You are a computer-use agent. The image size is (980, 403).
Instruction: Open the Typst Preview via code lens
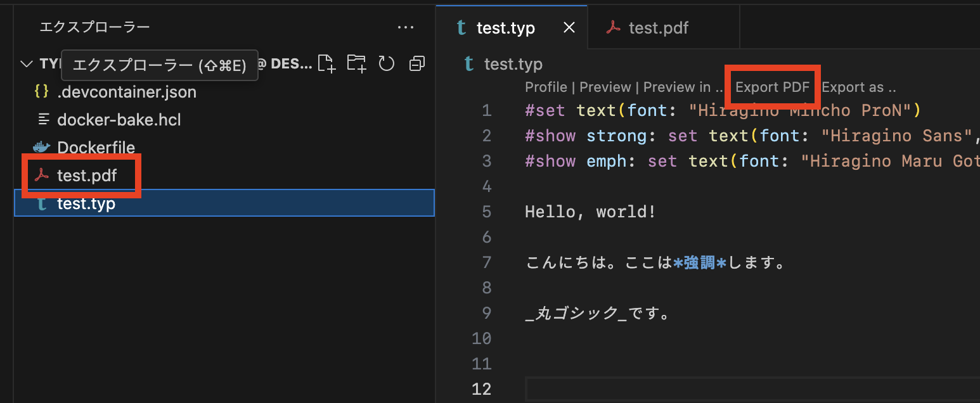(x=605, y=87)
